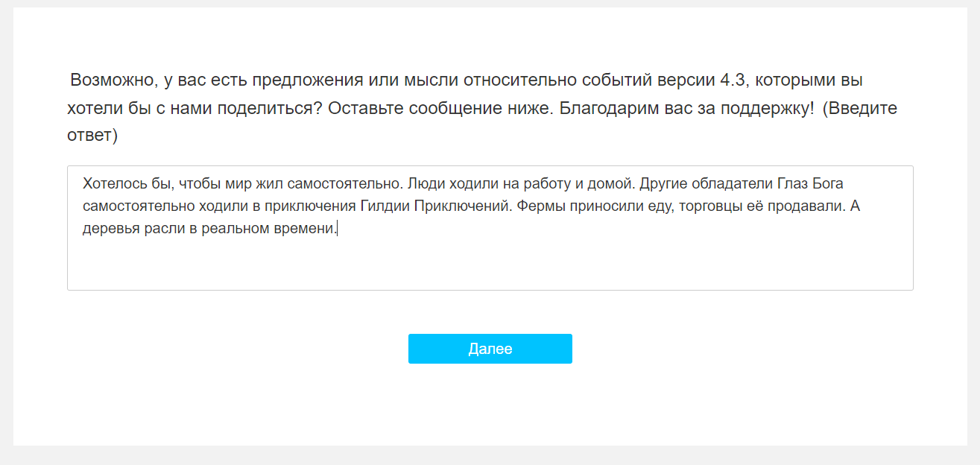The image size is (980, 465).
Task: Focus the feedback answer text box
Action: (490, 228)
